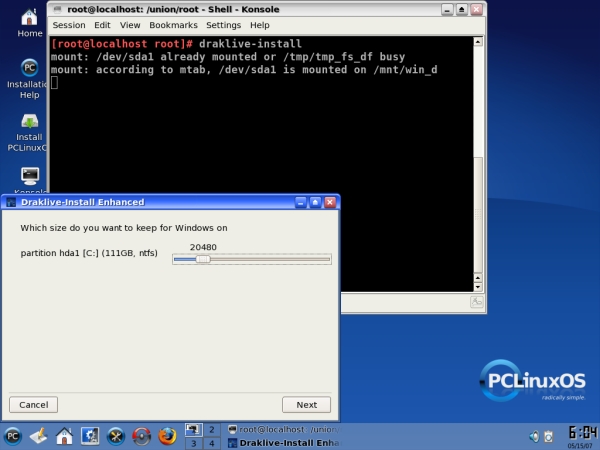The height and width of the screenshot is (450, 600).
Task: Click the Windows partition size slider handle
Action: (x=203, y=259)
